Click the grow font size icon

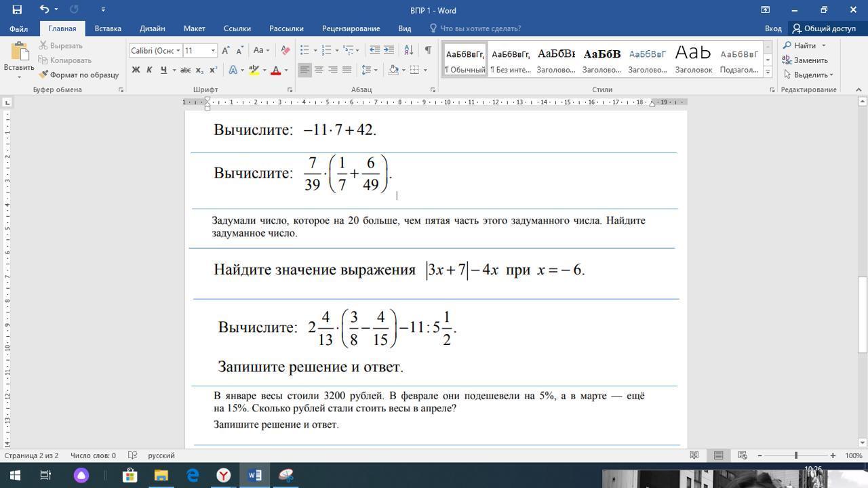pos(226,50)
